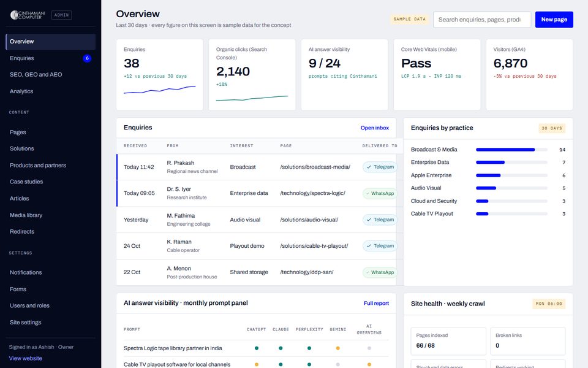Open the AI answer visibility 9 / 24 card
The height and width of the screenshot is (368, 588).
point(344,75)
